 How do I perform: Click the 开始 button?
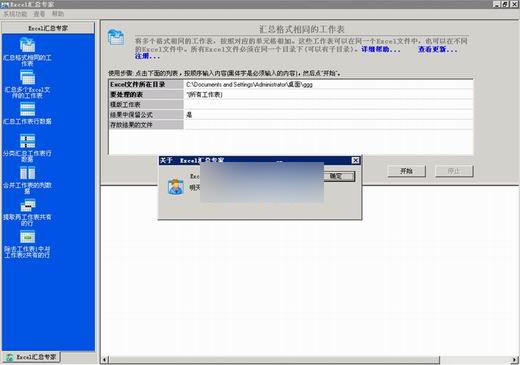[x=406, y=171]
